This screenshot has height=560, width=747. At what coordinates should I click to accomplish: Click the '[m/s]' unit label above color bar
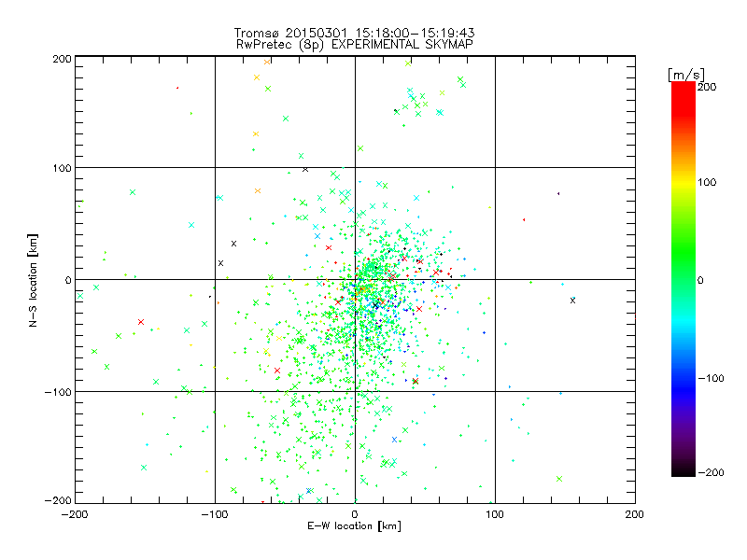pyautogui.click(x=686, y=75)
